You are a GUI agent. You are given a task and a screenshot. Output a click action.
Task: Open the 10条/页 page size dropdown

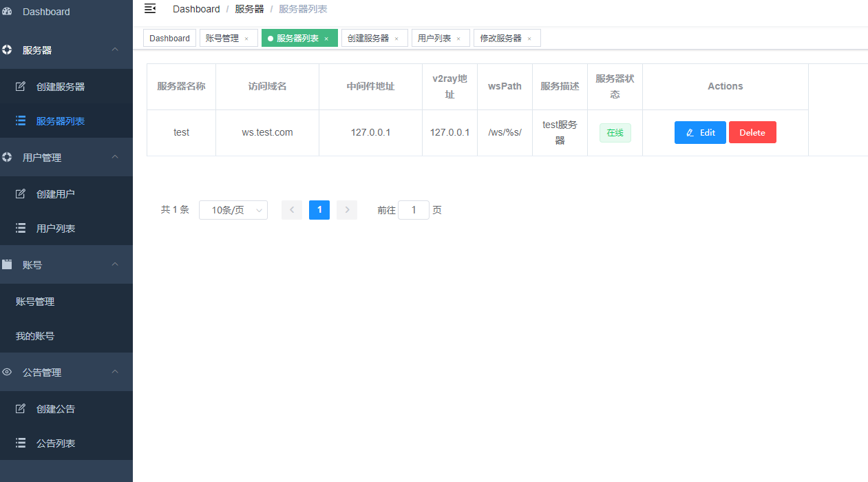tap(233, 209)
